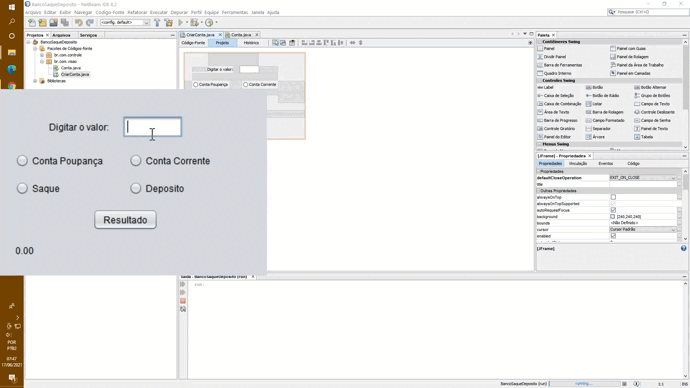This screenshot has height=388, width=690.
Task: Select the Botão component in the palette
Action: 595,87
